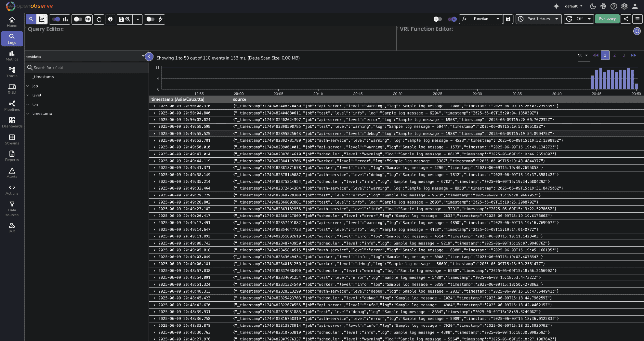Screen dimensions: 644x341
Task: Switch to visualize chart view
Action: pos(42,19)
